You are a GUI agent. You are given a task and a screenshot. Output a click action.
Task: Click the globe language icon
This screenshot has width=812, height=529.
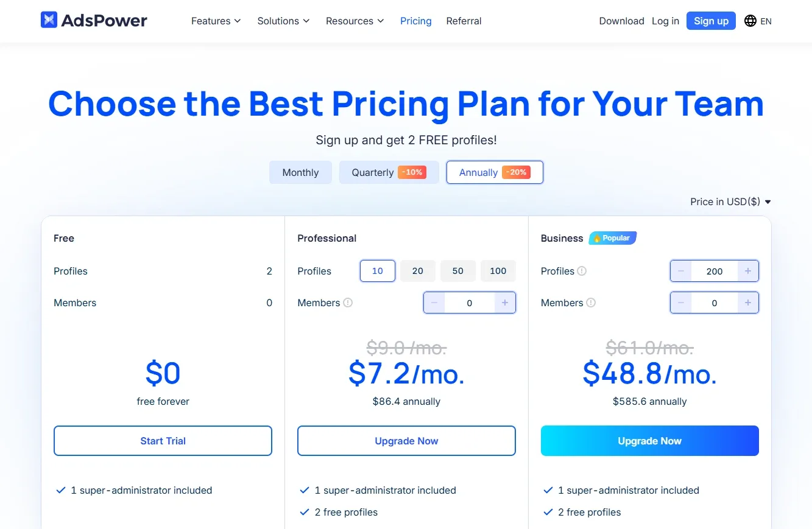(750, 21)
